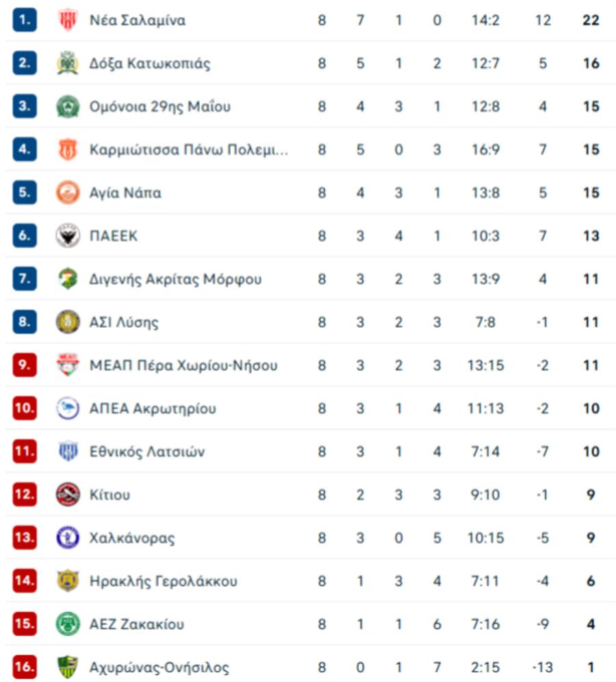This screenshot has width=616, height=682.
Task: Click the Αχυρώνας-Ονήσιλος team name
Action: [x=159, y=667]
